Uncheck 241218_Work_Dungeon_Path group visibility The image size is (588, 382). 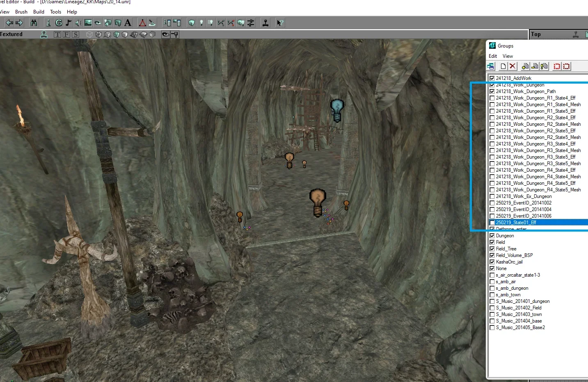492,91
